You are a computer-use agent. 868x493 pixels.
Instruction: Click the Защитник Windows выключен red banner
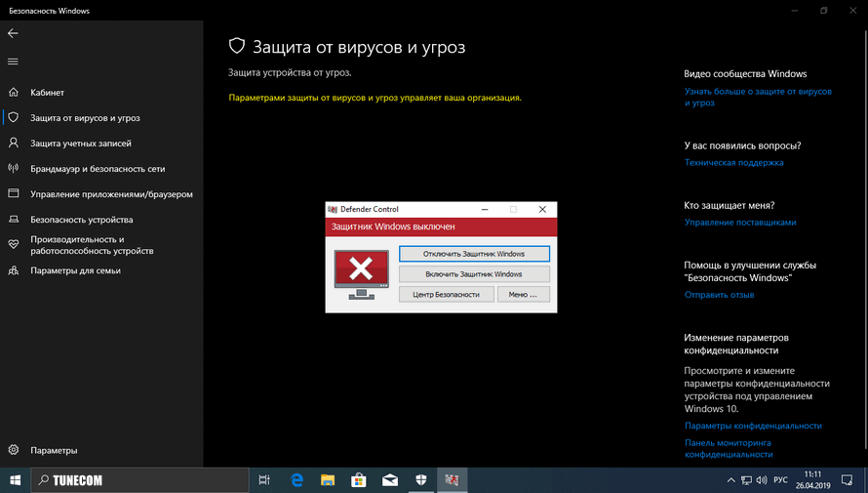pos(441,226)
